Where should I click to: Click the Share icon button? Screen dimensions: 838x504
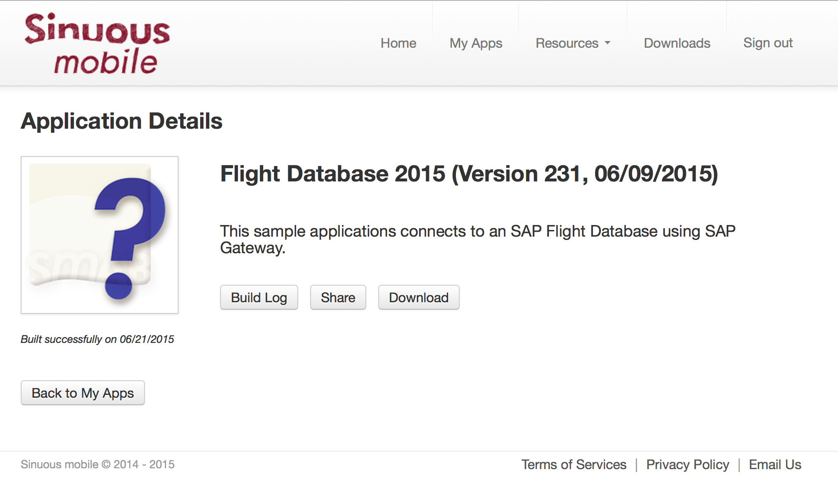(338, 298)
